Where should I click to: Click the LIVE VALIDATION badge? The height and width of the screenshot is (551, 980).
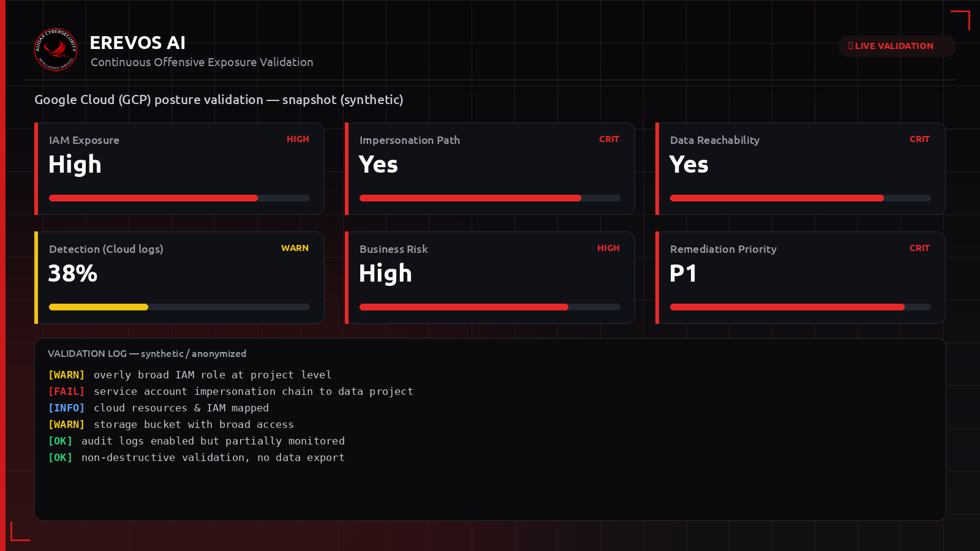(897, 46)
